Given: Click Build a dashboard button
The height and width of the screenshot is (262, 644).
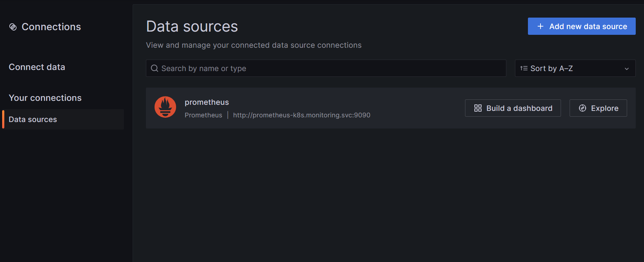Looking at the screenshot, I should tap(513, 108).
